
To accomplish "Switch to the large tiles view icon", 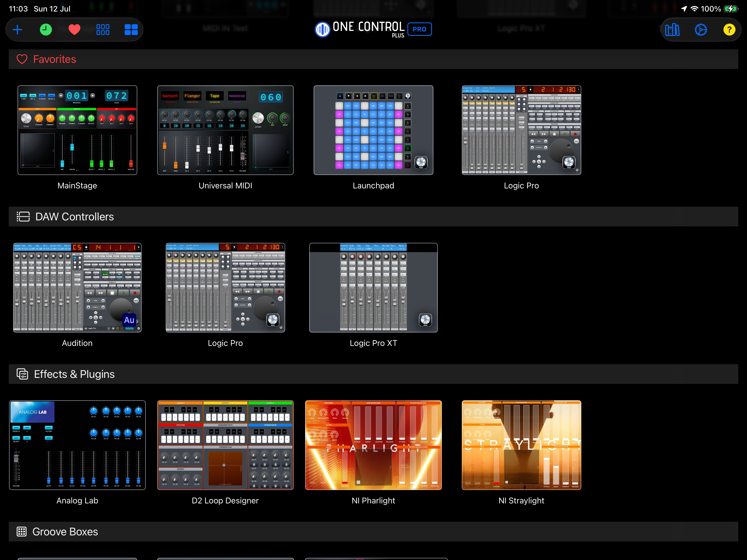I will [131, 30].
